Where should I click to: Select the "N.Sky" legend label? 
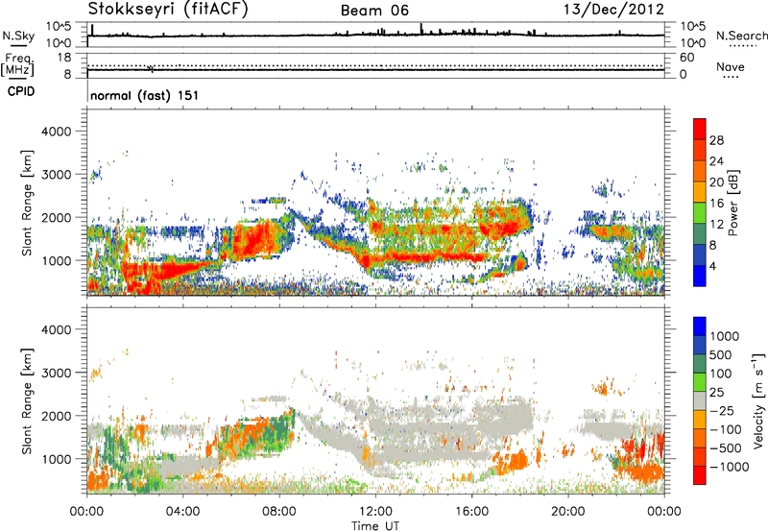[x=18, y=36]
